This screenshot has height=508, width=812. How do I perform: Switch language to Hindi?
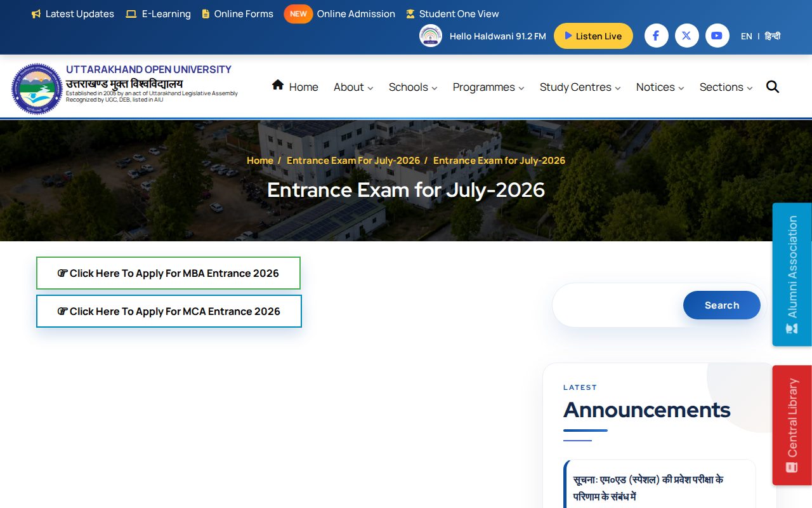(773, 36)
